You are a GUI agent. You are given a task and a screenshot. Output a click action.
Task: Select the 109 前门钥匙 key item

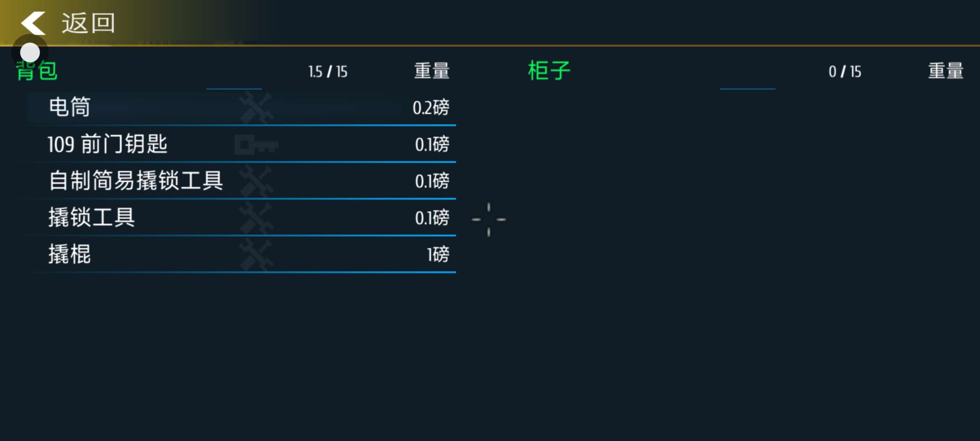107,144
